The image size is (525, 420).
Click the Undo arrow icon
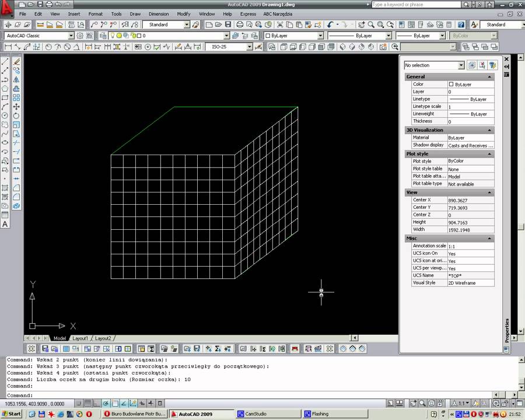330,24
